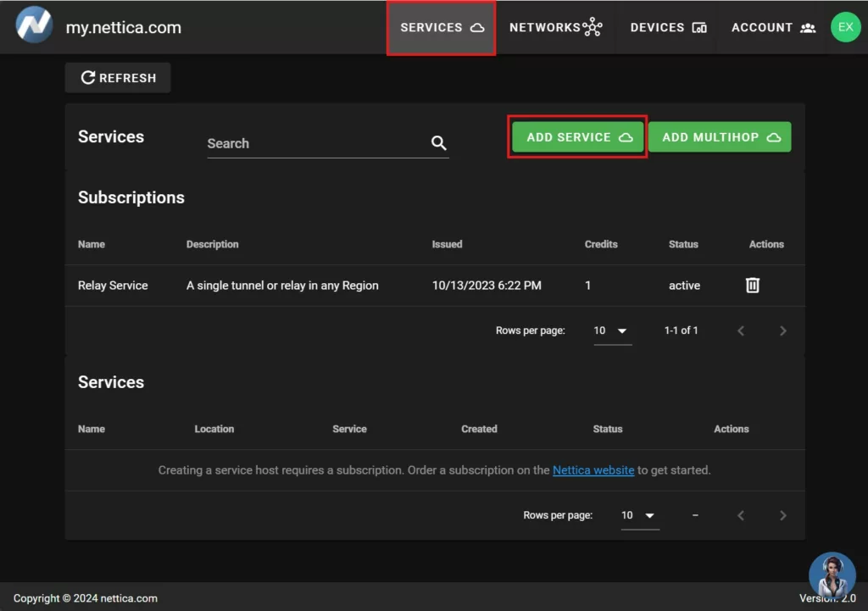Screen dimensions: 868x611
Task: Open the Devices tab
Action: pos(668,28)
